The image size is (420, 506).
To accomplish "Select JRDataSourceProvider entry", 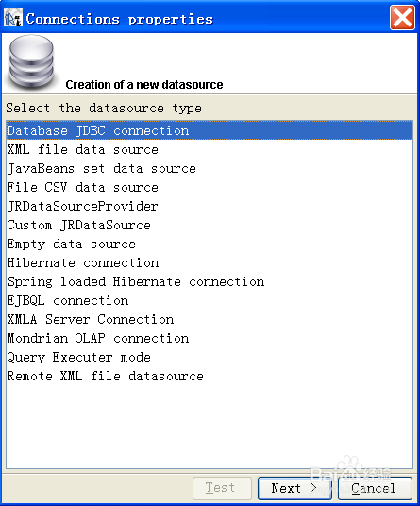I will pos(210,206).
